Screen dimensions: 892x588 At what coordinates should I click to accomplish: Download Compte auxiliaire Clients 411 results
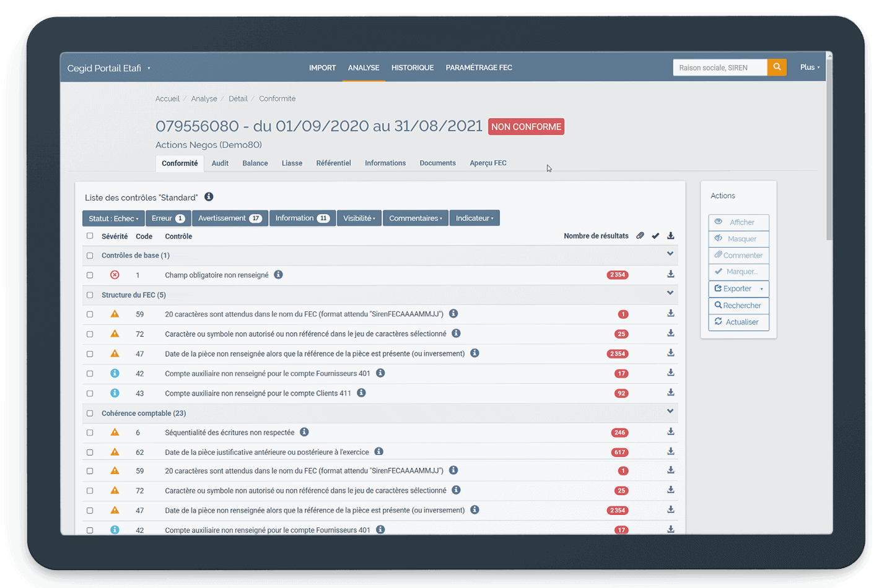[x=670, y=392]
